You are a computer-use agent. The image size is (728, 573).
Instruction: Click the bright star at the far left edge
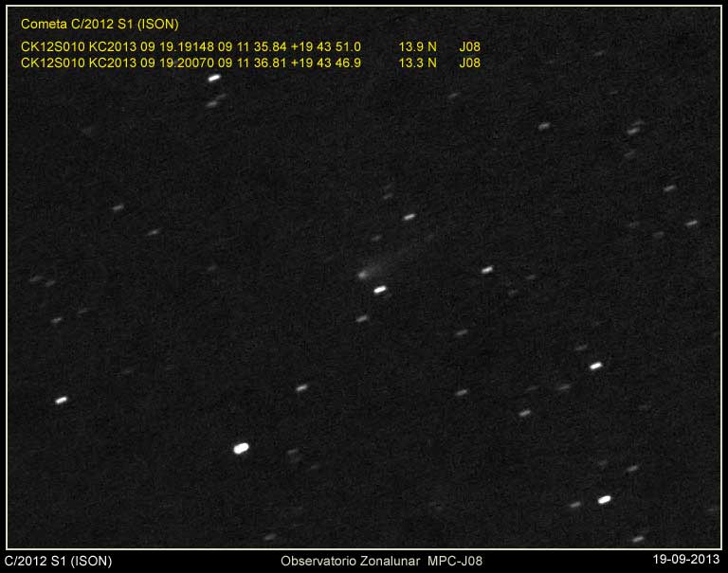pos(62,400)
